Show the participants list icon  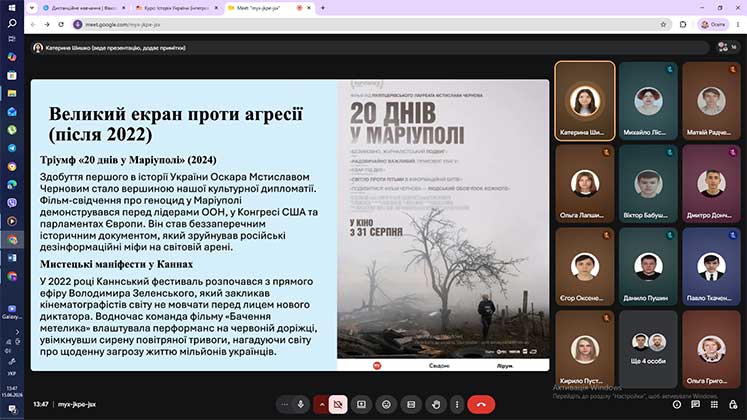(727, 47)
